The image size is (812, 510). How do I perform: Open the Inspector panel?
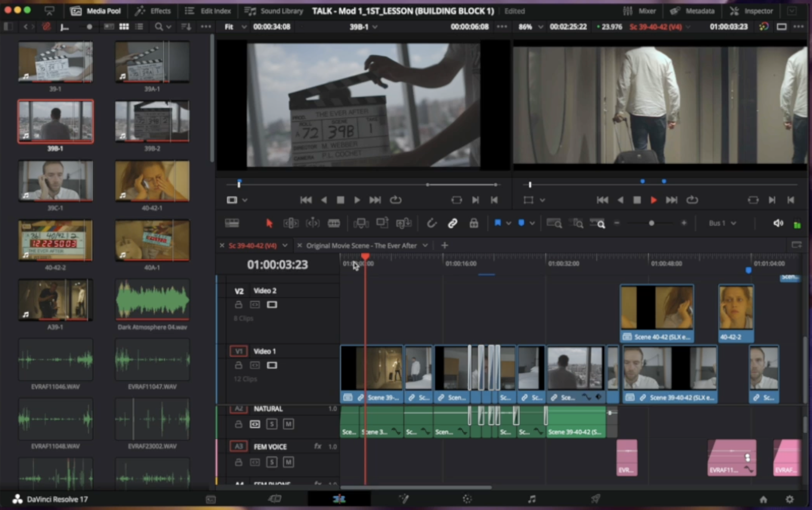pyautogui.click(x=752, y=11)
